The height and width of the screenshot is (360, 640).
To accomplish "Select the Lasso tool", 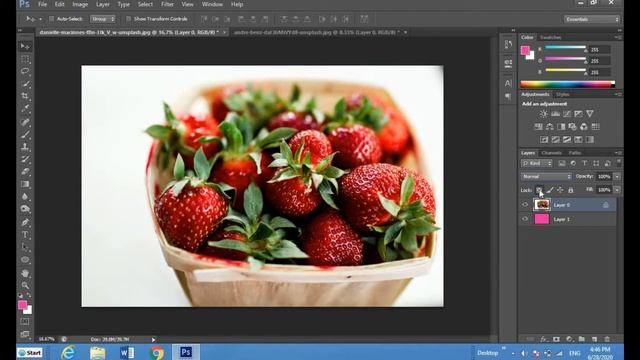I will (25, 71).
